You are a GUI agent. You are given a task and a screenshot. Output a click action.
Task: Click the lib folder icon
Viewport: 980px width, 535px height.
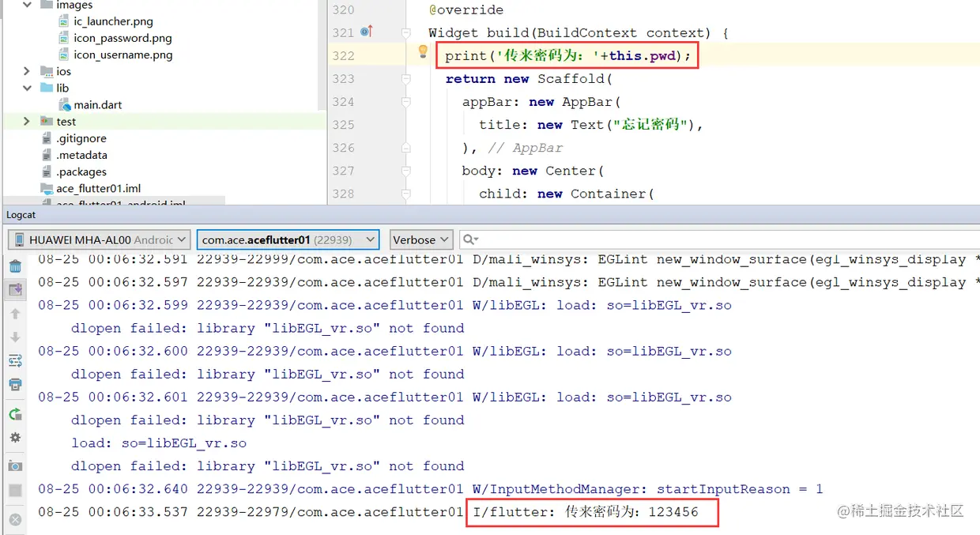[47, 88]
